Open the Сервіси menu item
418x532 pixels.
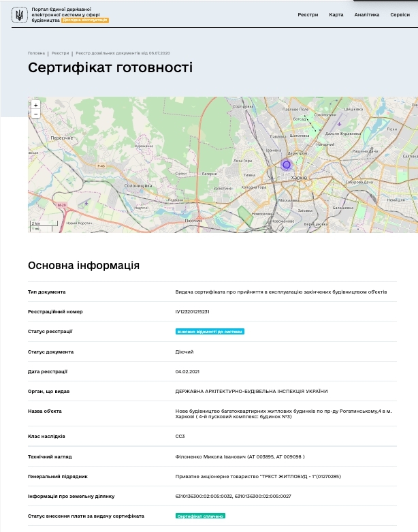[x=400, y=14]
